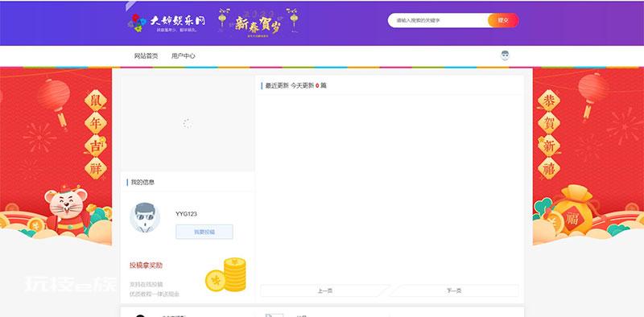644x317 pixels.
Task: Focus the keyword search input field
Action: 438,20
